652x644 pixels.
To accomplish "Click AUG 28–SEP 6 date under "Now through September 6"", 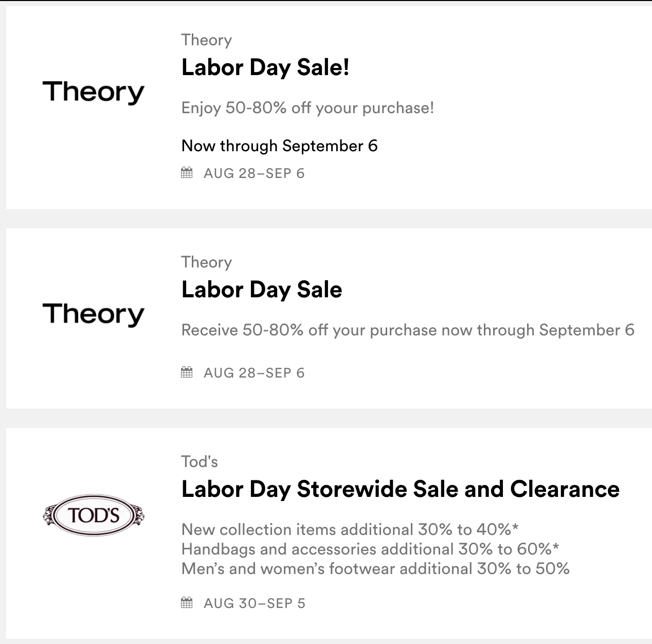I will (254, 173).
